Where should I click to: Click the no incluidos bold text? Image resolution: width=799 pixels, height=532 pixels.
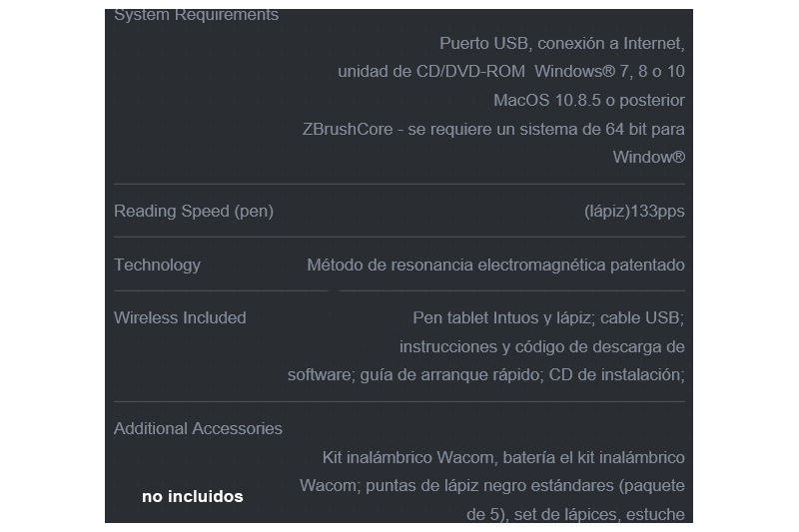[x=193, y=496]
